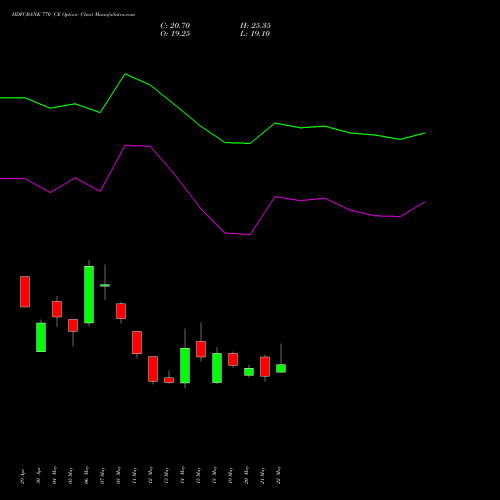Image resolution: width=500 pixels, height=500 pixels.
Task: Select the high value H: 25.35
Action: tap(255, 26)
